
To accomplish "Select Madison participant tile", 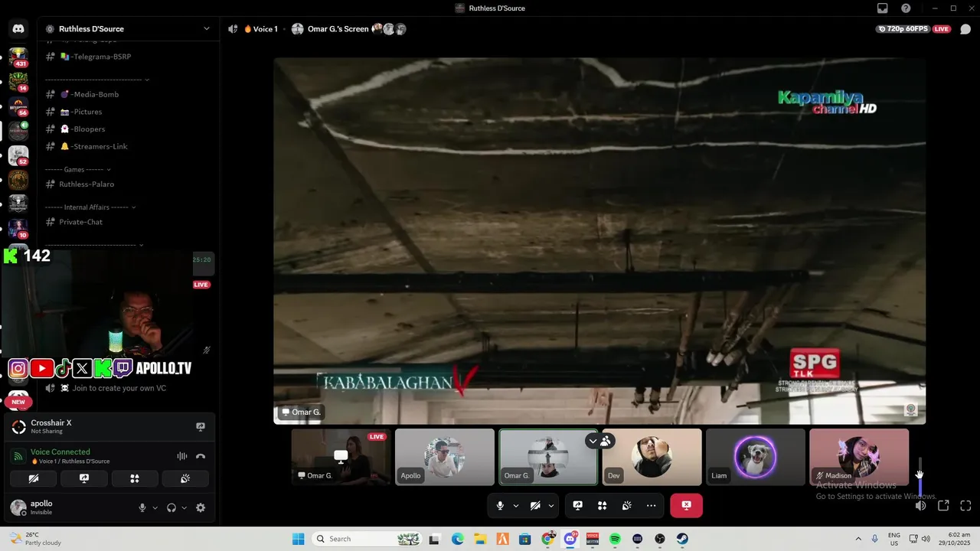I will (859, 457).
